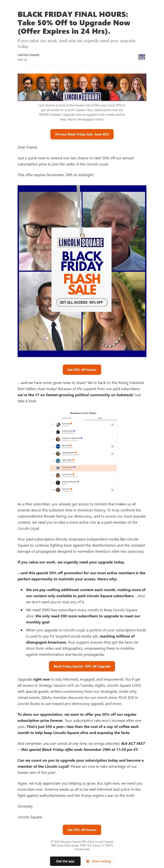Click the plus icon next to ettingermentum

(x=113, y=454)
